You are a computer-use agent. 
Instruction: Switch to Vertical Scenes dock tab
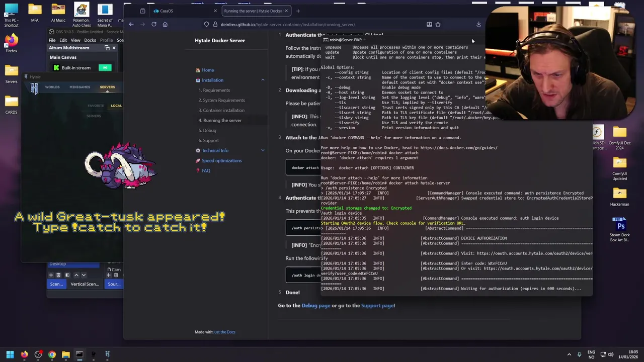tap(85, 284)
